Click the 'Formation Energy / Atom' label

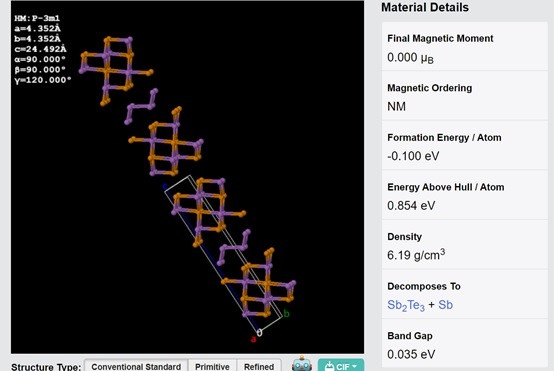[444, 137]
